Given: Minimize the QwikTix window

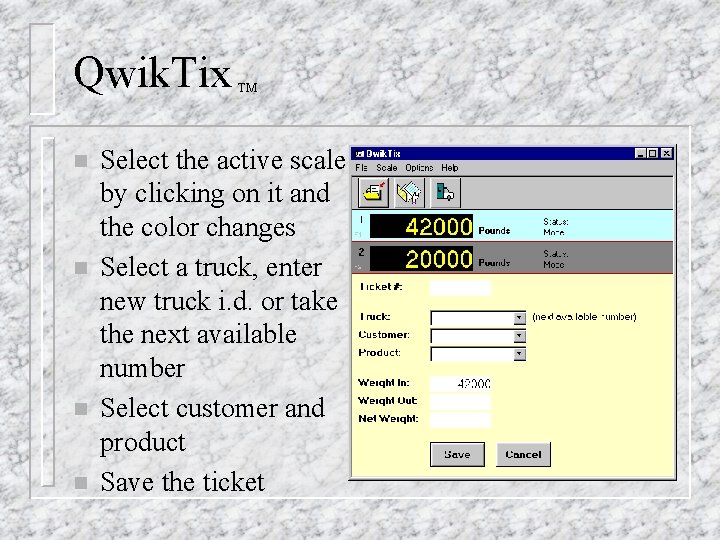Looking at the screenshot, I should (640, 153).
